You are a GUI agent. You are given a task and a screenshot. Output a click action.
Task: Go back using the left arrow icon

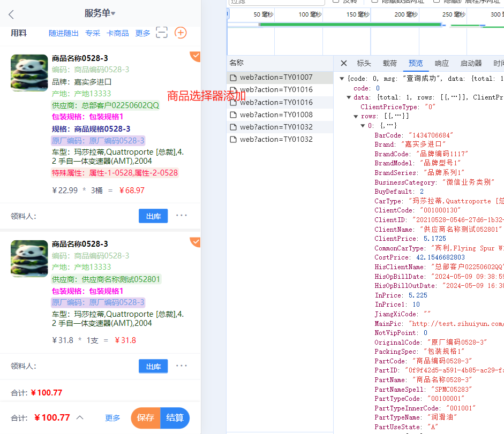pos(12,14)
